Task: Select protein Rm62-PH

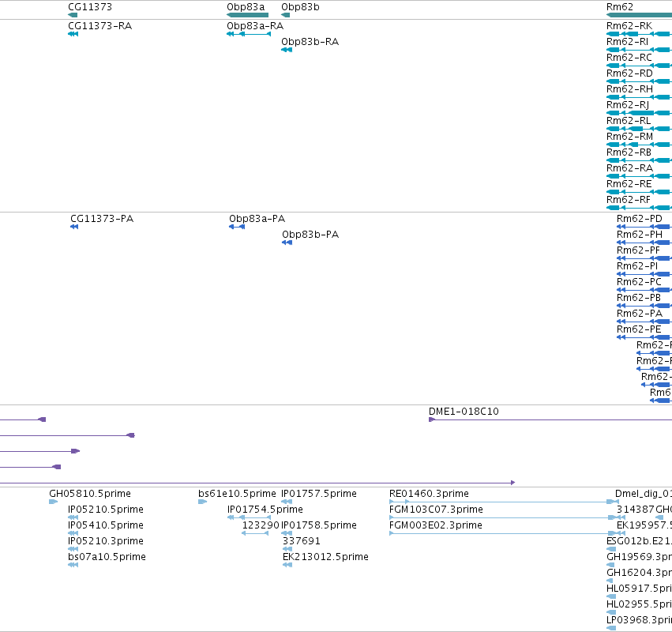Action: point(640,235)
